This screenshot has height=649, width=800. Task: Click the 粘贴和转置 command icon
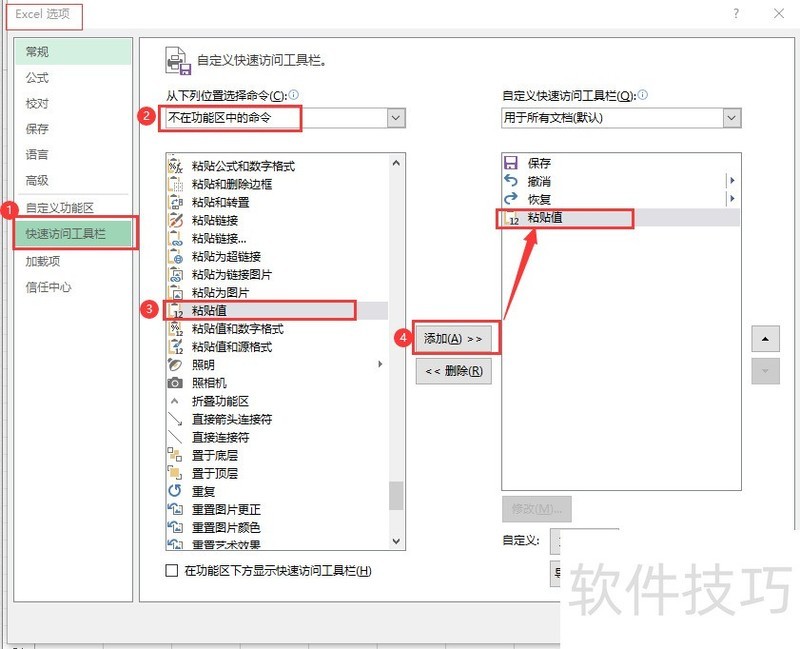pos(175,202)
